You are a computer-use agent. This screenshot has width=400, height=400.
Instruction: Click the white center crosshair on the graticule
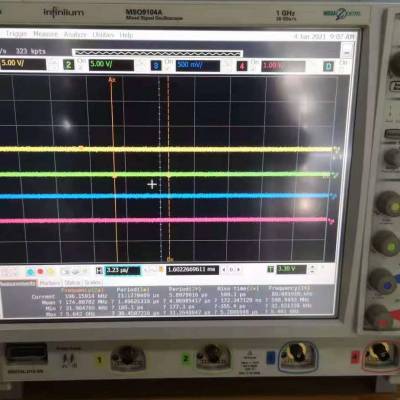pos(152,184)
